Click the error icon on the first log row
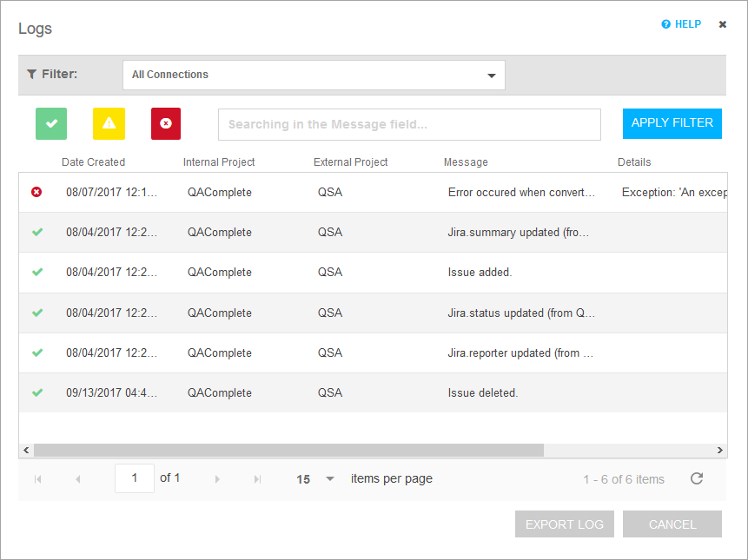748x560 pixels. (x=36, y=192)
